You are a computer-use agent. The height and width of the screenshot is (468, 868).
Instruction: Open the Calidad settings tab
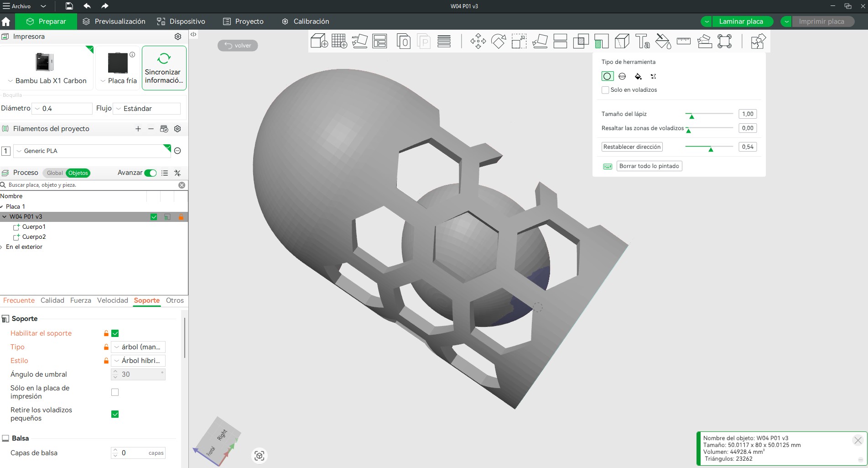[x=52, y=300]
